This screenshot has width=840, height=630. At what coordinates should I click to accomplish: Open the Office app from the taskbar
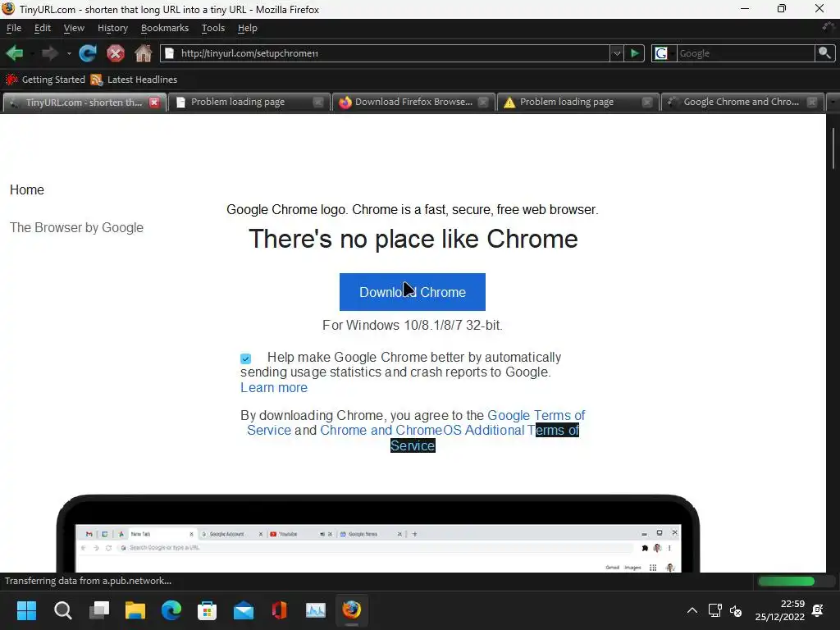(280, 610)
